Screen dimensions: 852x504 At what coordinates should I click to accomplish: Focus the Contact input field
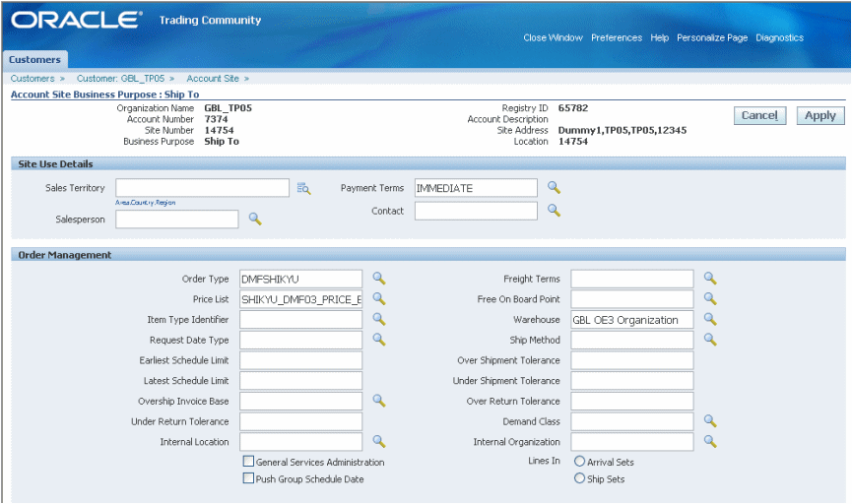coord(476,211)
